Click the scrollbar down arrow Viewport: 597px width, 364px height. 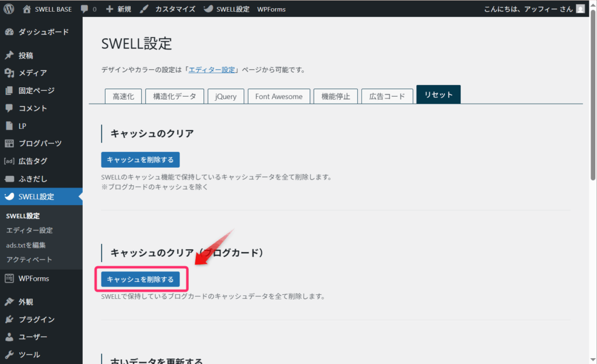(x=593, y=360)
